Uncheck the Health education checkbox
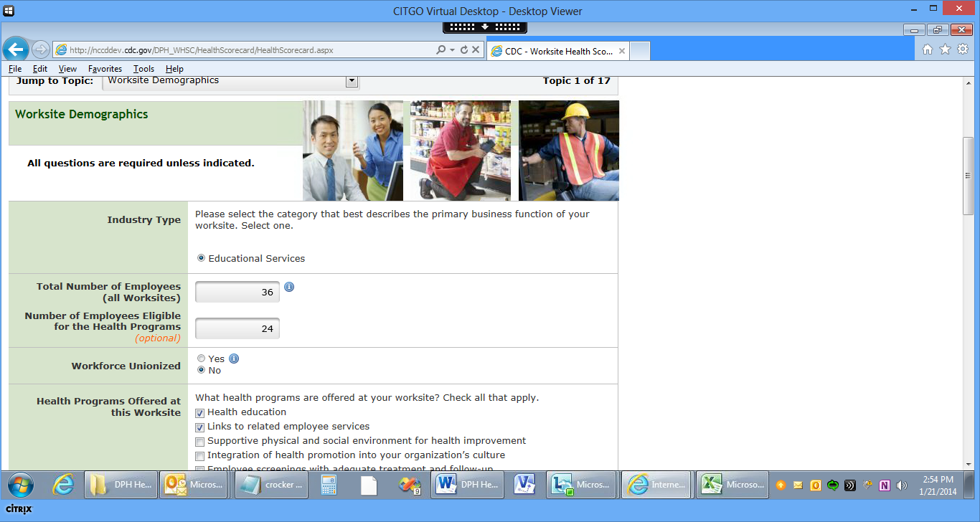The width and height of the screenshot is (980, 522). 200,413
